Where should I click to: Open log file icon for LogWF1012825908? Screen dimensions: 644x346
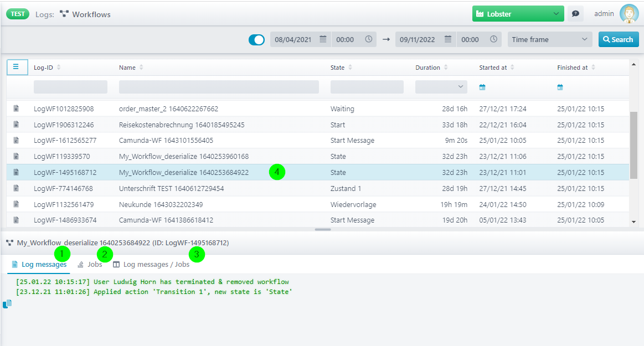16,109
